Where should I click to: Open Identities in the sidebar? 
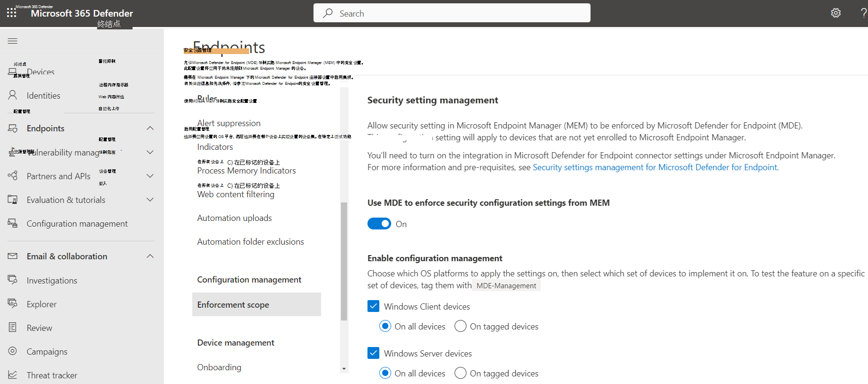(x=44, y=96)
